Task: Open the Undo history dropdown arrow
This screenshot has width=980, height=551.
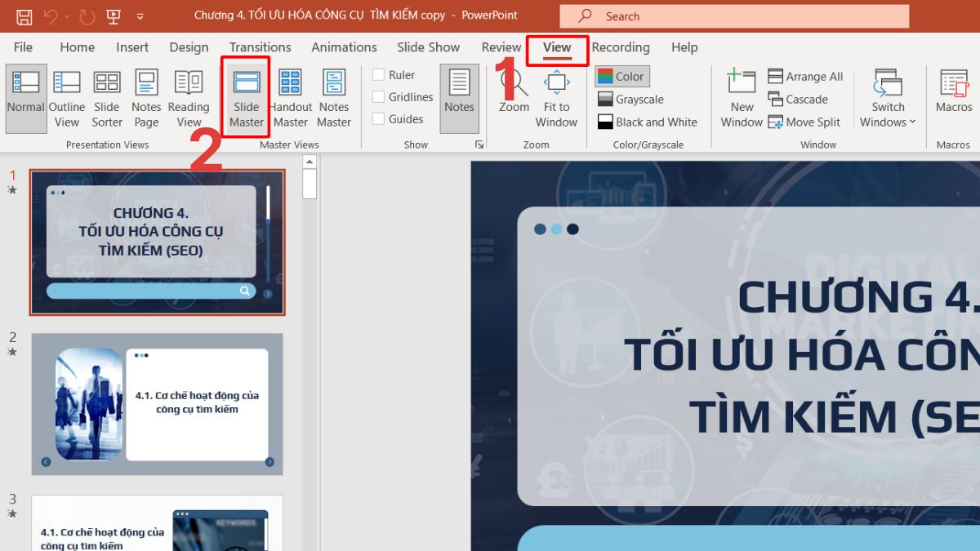Action: (x=67, y=16)
